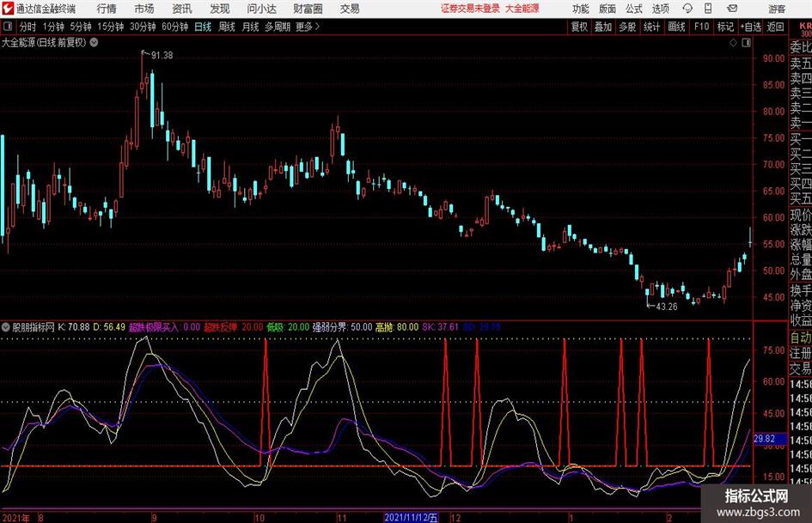This screenshot has height=523, width=812.
Task: Click the 自动 label in right panel
Action: coord(801,338)
